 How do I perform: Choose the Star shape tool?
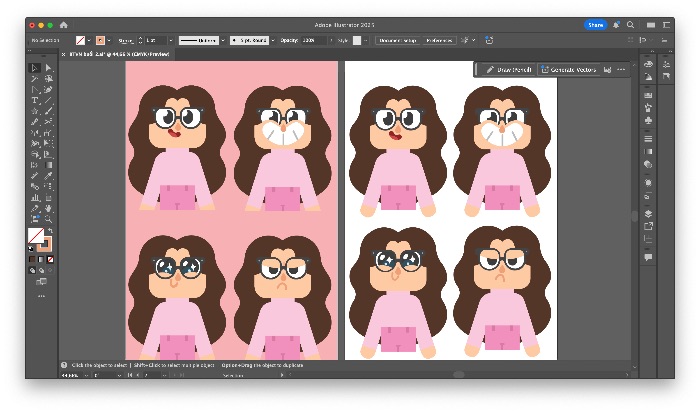[34, 111]
